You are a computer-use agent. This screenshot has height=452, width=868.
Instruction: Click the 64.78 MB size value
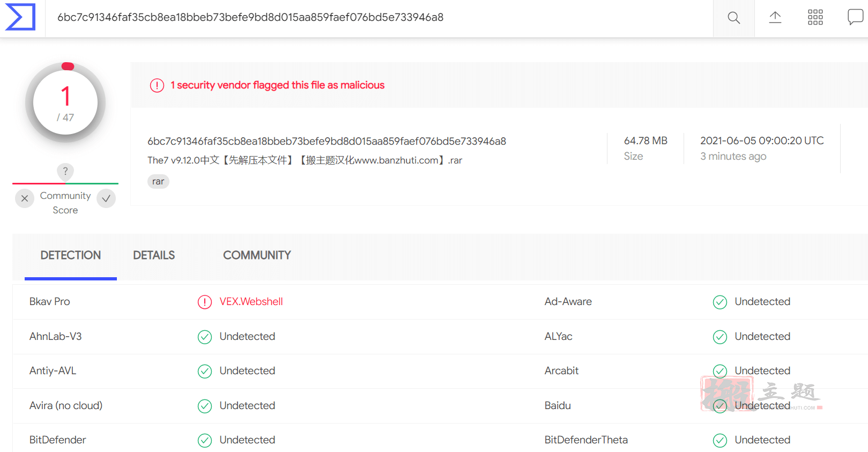646,141
